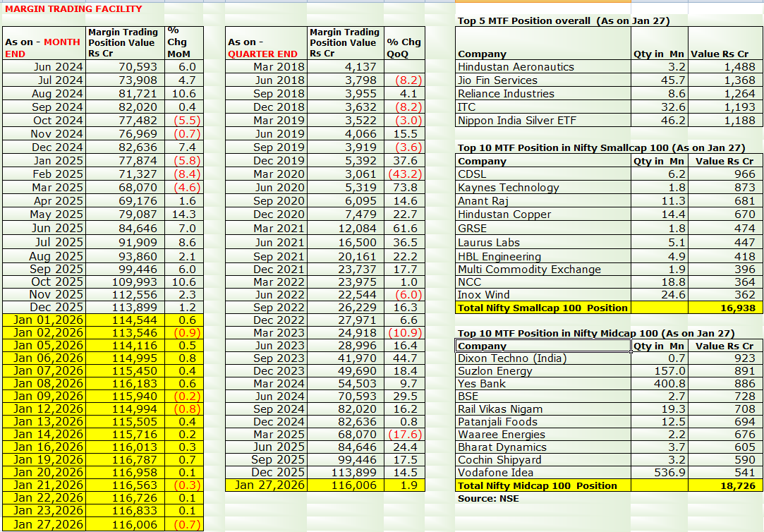Click the Jan 02,2026 value 113,546
Image resolution: width=764 pixels, height=532 pixels.
point(126,333)
